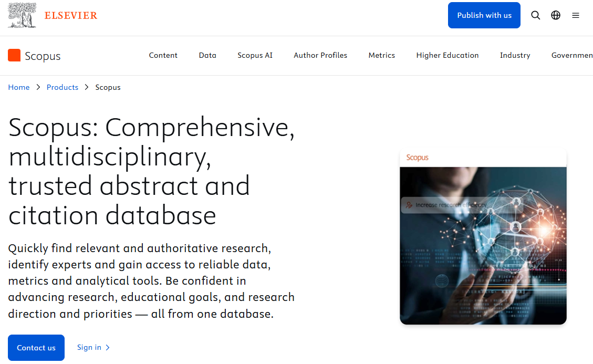The width and height of the screenshot is (593, 364).
Task: Open the Scopus AI menu item
Action: coord(255,55)
